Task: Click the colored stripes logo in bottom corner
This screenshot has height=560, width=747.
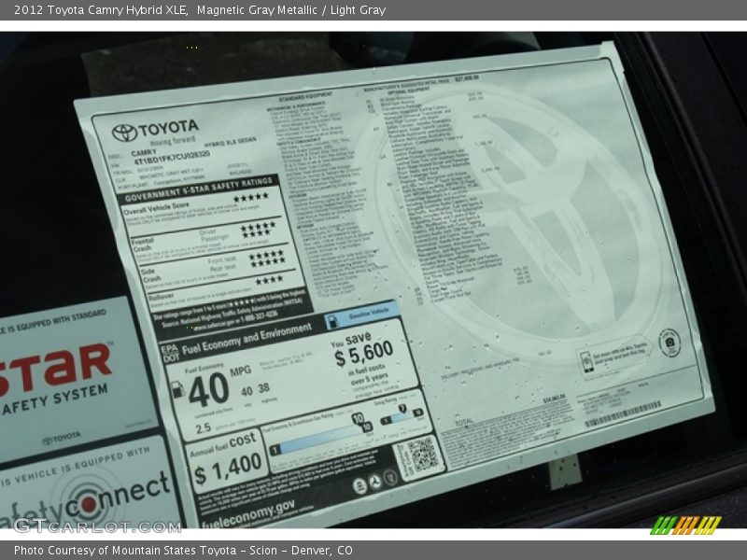Action: [685, 525]
